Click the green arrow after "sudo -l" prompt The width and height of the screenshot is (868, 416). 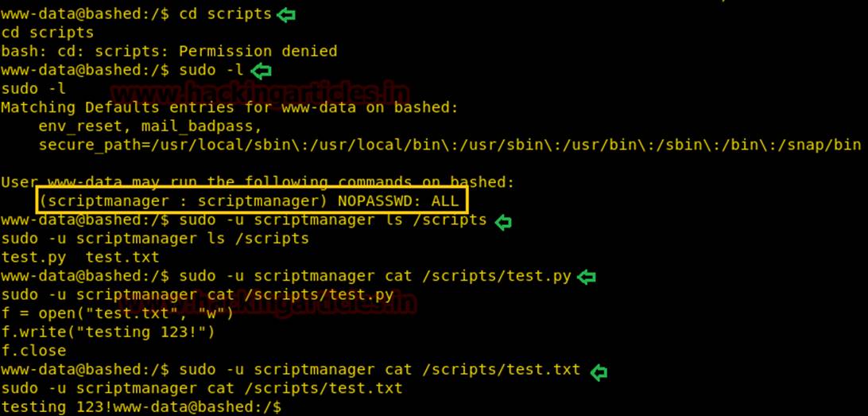pyautogui.click(x=260, y=70)
